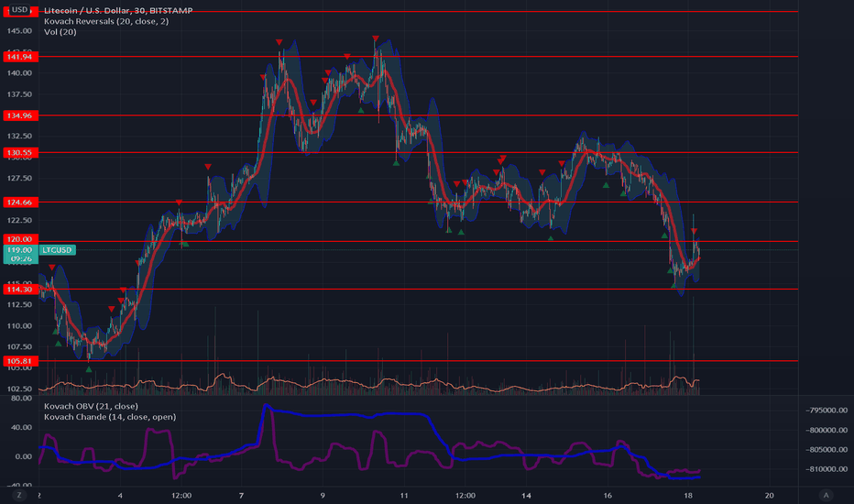Click date 14 on the time axis
Image resolution: width=854 pixels, height=504 pixels.
[x=526, y=495]
